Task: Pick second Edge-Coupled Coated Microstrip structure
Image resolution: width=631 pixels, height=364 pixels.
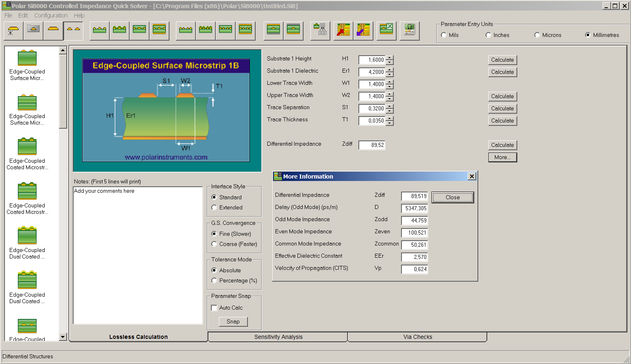Action: tap(27, 199)
